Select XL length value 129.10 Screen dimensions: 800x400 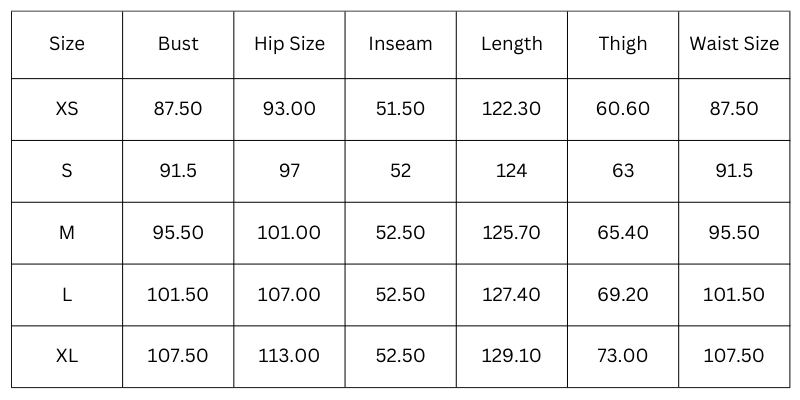coord(511,356)
